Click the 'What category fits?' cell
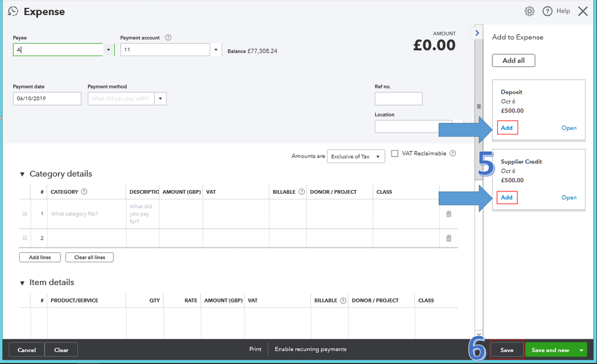The width and height of the screenshot is (597, 364). (87, 214)
